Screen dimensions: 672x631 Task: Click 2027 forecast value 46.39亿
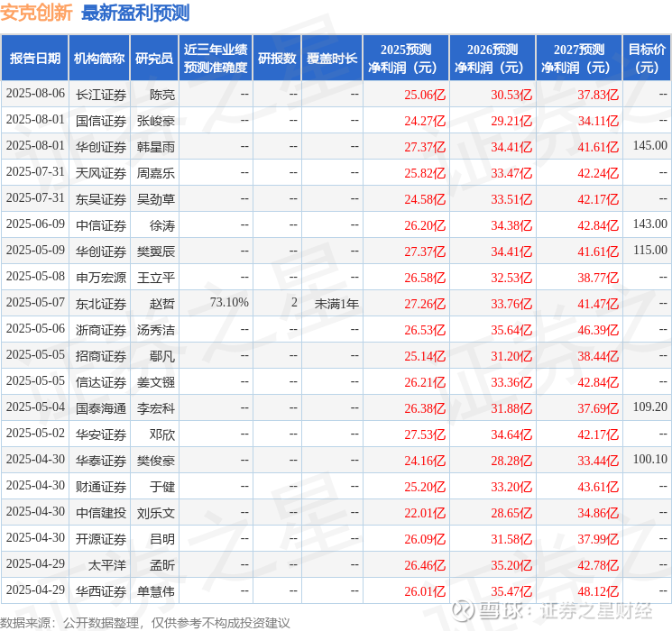pos(598,330)
